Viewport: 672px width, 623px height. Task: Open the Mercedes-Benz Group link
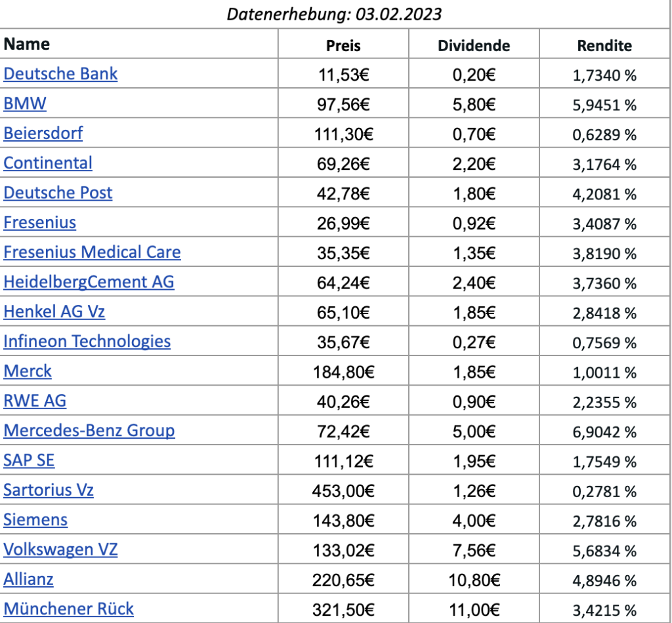(x=89, y=430)
